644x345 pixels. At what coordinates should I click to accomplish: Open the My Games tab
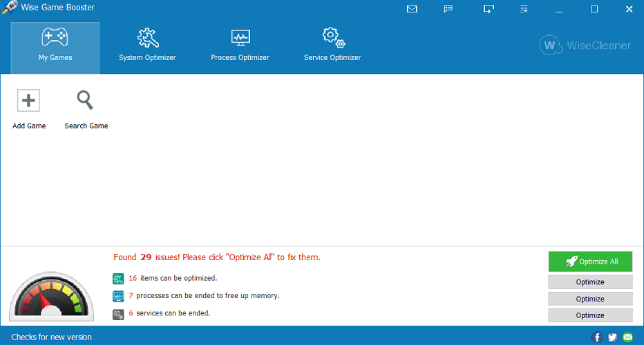55,48
